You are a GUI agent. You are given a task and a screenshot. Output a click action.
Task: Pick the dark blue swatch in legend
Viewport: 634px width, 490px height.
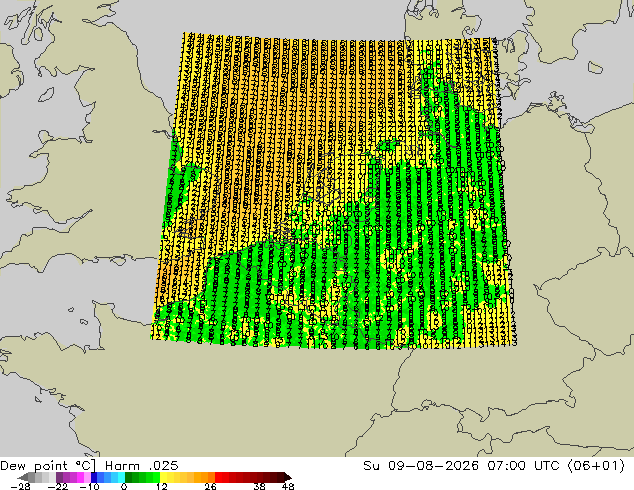click(94, 477)
